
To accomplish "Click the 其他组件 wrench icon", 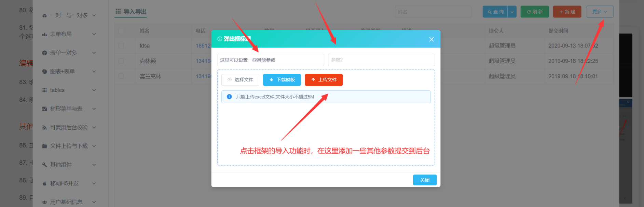I will (44, 165).
